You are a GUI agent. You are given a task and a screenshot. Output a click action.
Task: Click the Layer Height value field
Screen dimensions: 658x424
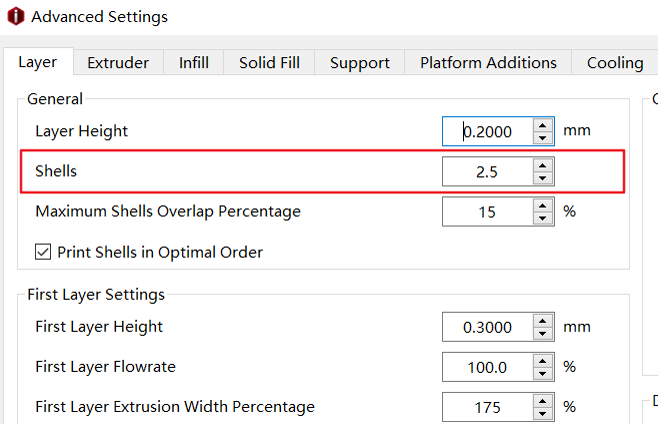[488, 131]
